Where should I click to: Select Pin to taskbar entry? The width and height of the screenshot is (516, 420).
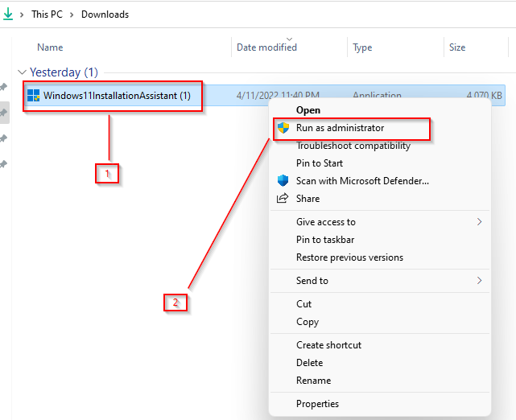point(325,240)
